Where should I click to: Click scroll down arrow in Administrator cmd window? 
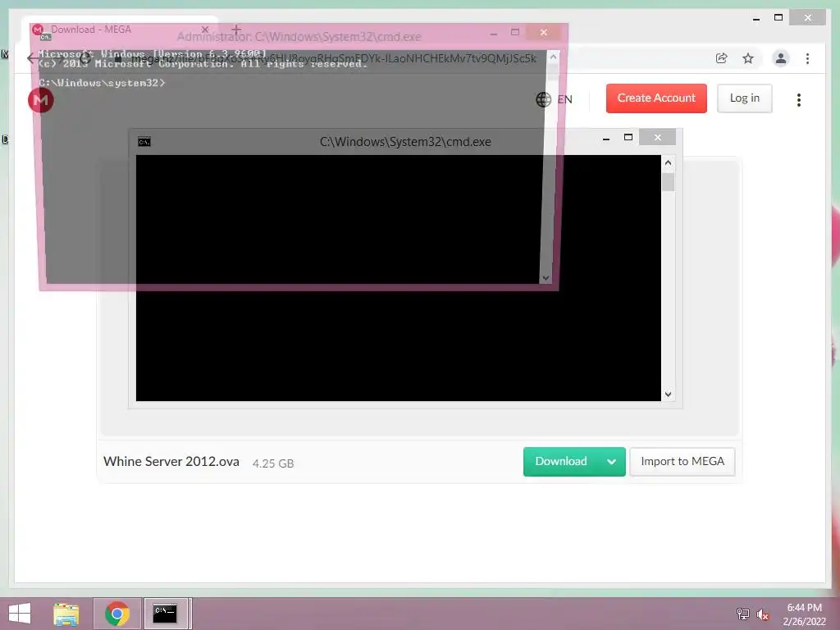click(x=546, y=278)
